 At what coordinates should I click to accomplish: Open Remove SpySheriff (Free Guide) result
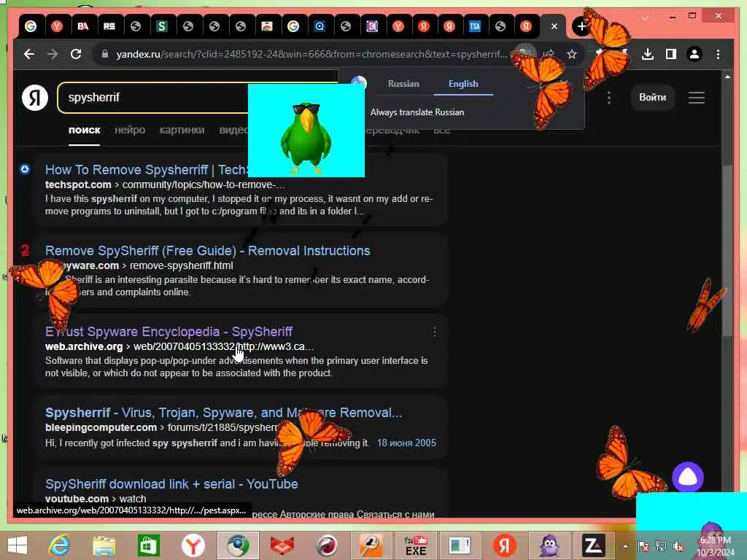(208, 251)
